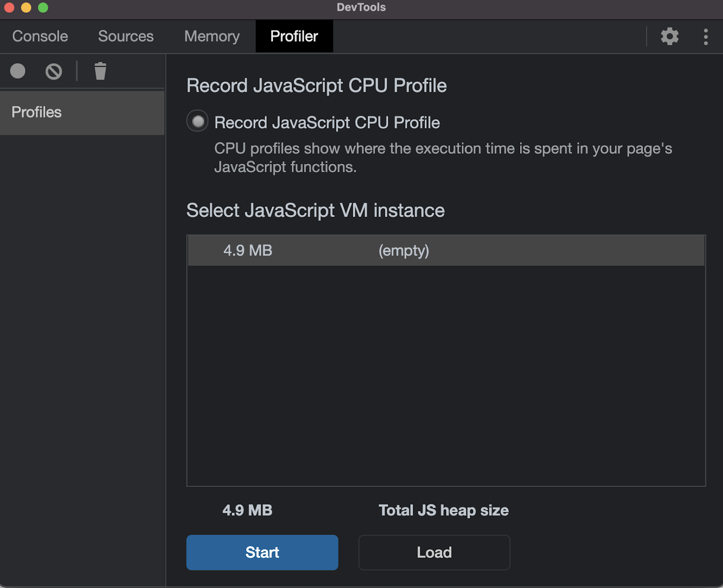This screenshot has width=723, height=588.
Task: Select the Profiler tab
Action: tap(294, 36)
